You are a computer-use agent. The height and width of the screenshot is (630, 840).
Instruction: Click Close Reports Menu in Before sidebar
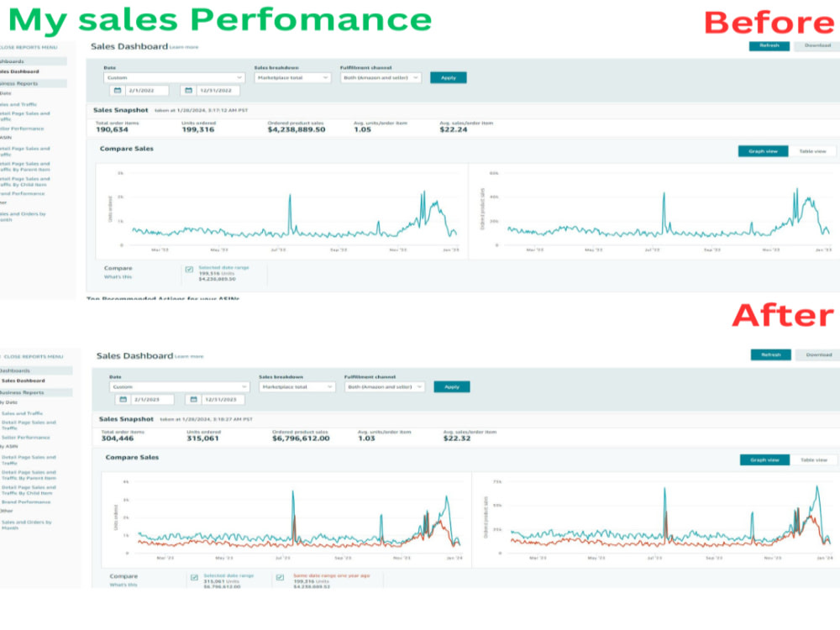click(x=29, y=48)
